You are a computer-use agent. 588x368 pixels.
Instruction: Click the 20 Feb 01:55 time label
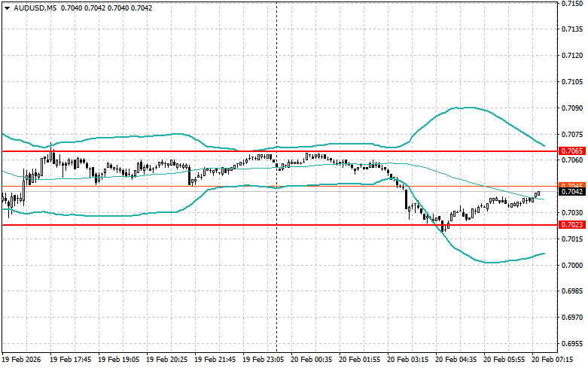click(359, 360)
